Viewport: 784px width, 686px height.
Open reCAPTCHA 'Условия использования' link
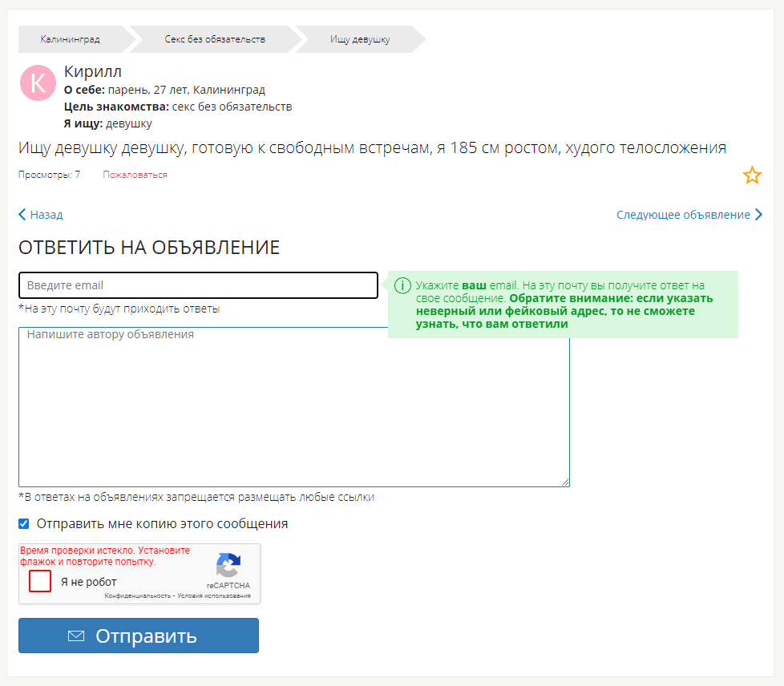213,596
